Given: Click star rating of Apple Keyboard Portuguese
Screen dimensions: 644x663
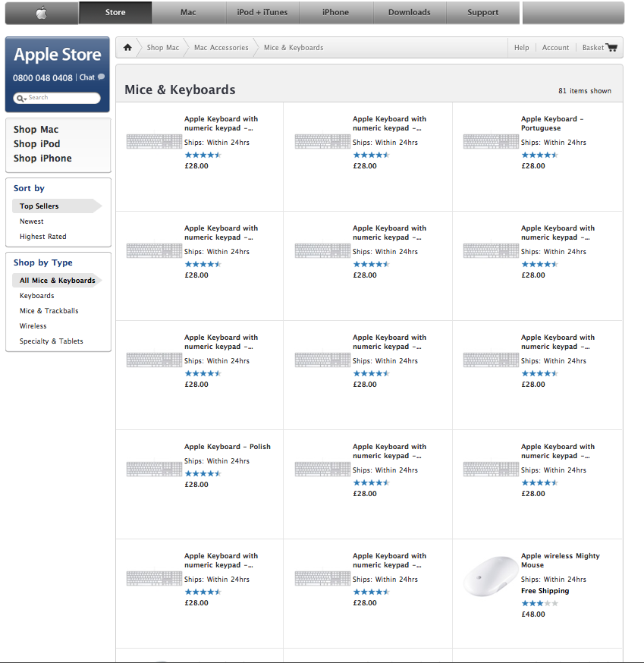Looking at the screenshot, I should click(x=539, y=155).
